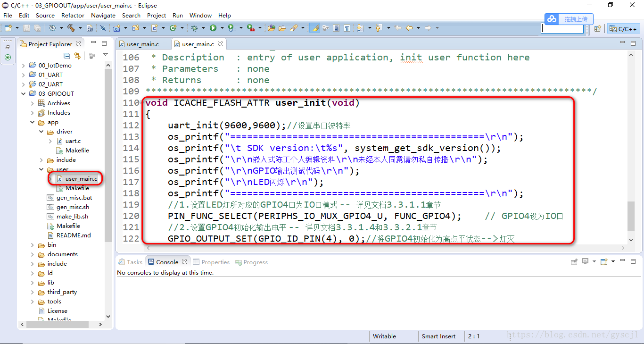
Task: Open the Window menu
Action: (x=200, y=15)
